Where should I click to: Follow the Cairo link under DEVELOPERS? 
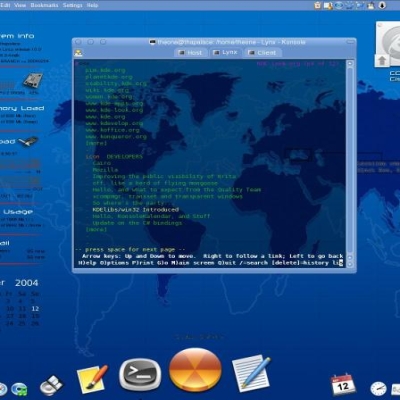pos(102,163)
